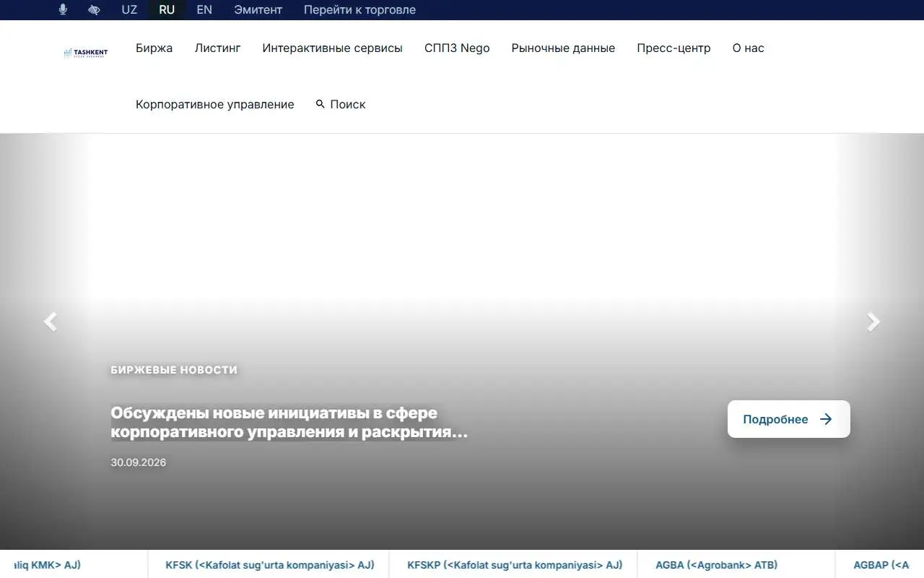Image resolution: width=924 pixels, height=578 pixels.
Task: Select the KFSK ticker entry
Action: coord(270,565)
